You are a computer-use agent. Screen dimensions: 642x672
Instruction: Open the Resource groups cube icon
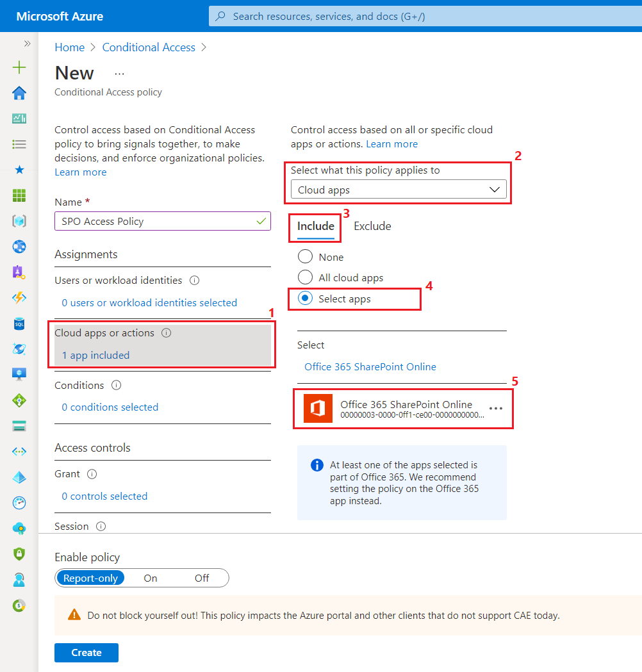[19, 221]
